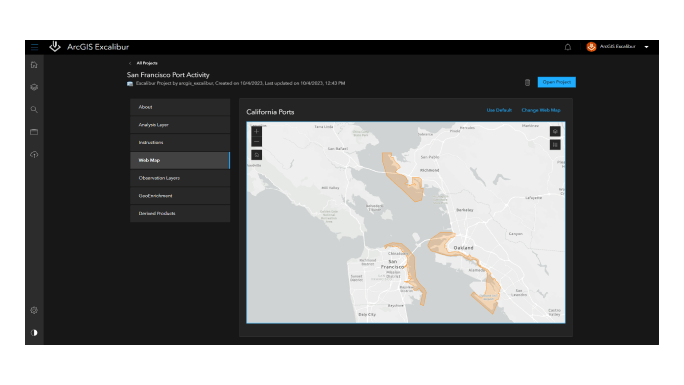The height and width of the screenshot is (385, 684).
Task: Zoom in on the map
Action: point(256,131)
